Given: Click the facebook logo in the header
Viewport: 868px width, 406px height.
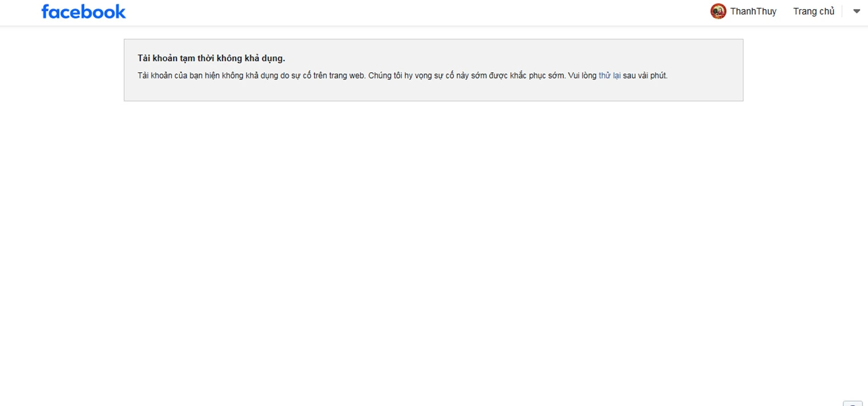Looking at the screenshot, I should (x=83, y=12).
